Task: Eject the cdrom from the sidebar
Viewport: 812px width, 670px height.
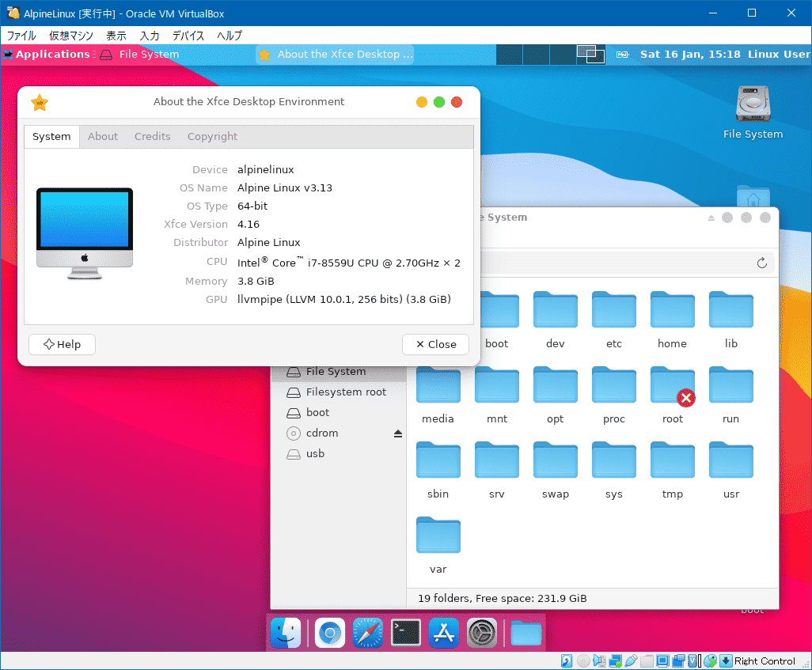Action: coord(398,433)
